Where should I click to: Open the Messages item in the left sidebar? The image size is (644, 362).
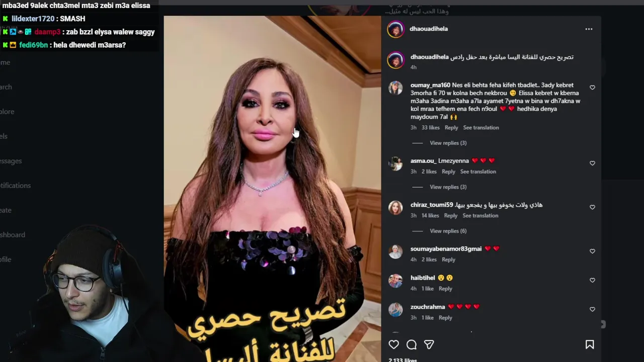point(11,161)
